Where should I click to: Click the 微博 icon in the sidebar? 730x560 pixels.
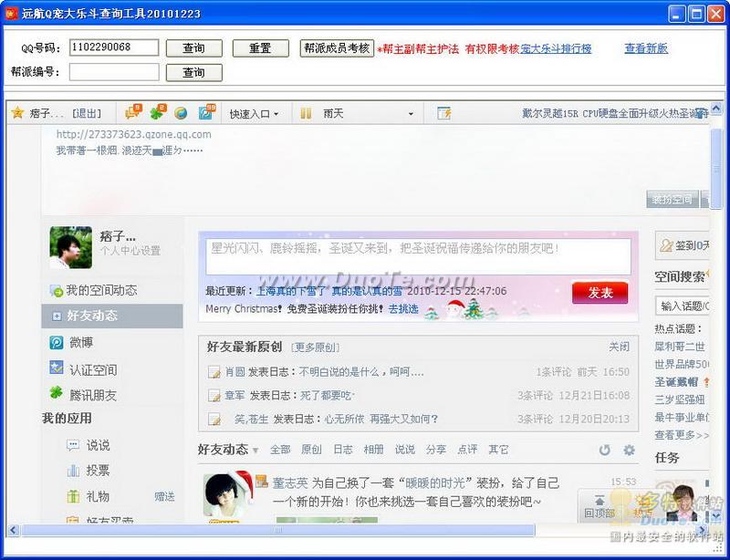tap(57, 343)
